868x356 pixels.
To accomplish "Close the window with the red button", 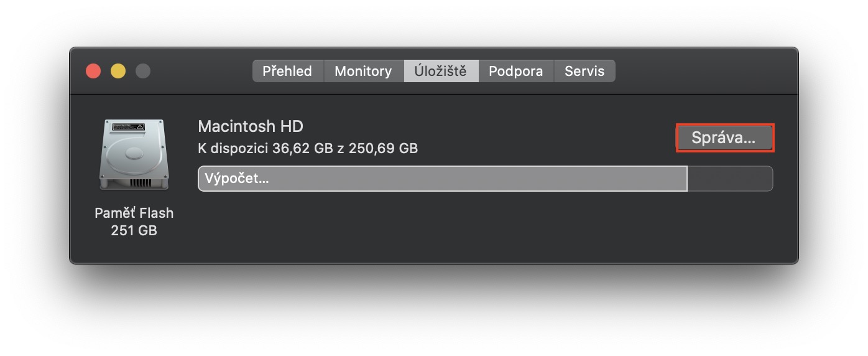I will (x=93, y=71).
